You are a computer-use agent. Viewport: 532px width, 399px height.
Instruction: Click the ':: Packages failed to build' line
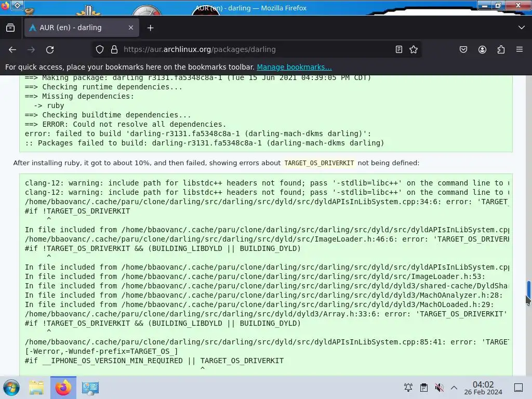click(x=204, y=143)
